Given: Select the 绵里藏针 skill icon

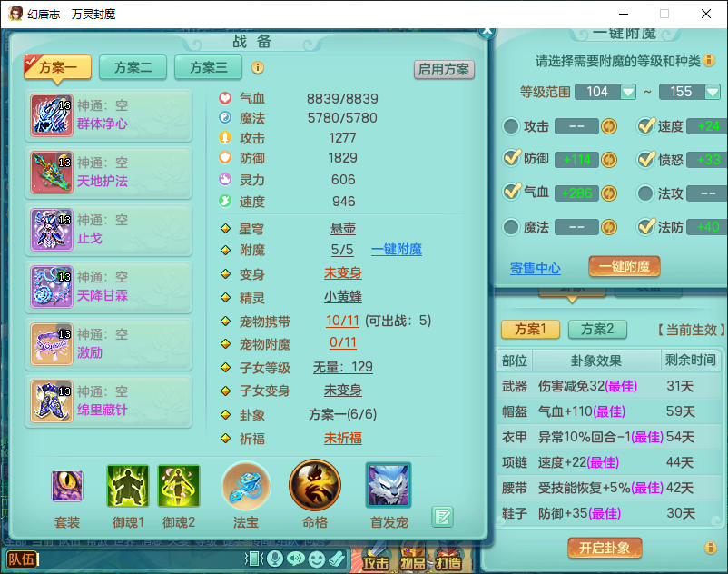Looking at the screenshot, I should click(52, 401).
